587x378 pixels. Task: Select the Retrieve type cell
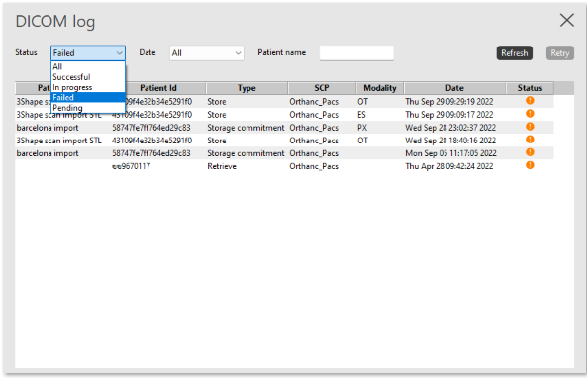pyautogui.click(x=222, y=166)
